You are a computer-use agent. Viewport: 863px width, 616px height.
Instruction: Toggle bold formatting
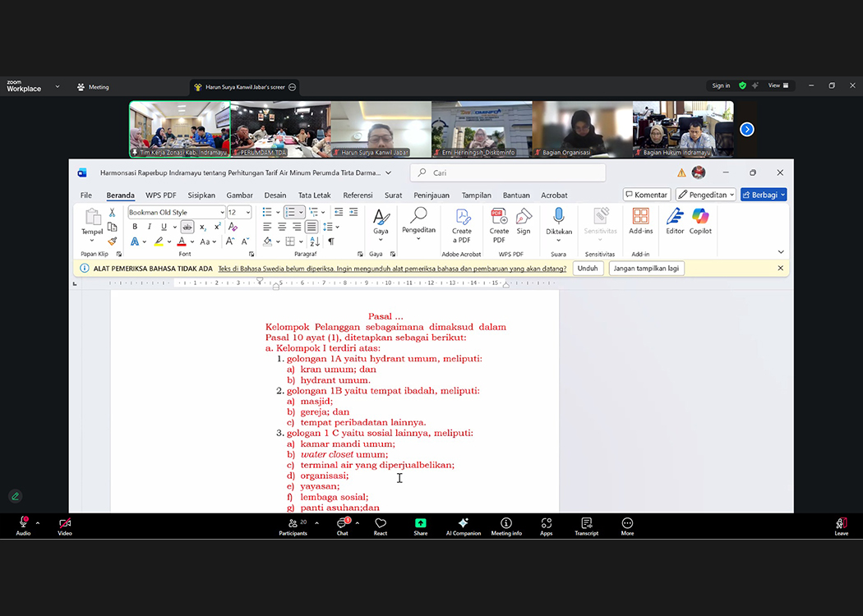[135, 227]
